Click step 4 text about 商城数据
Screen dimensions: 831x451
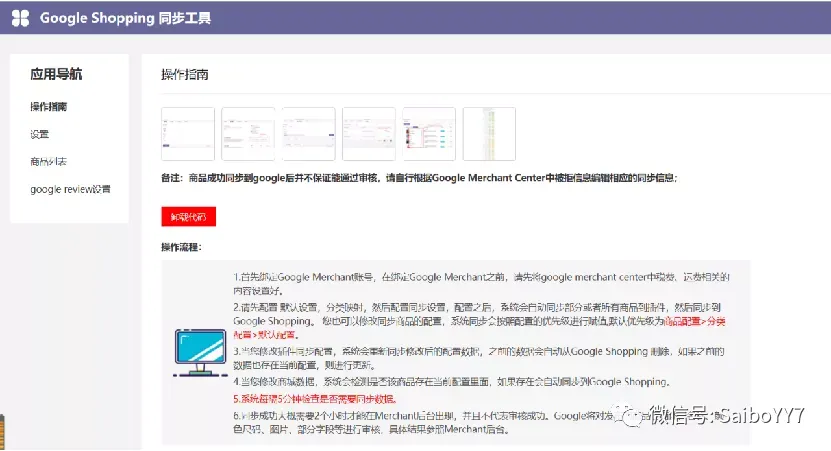452,382
